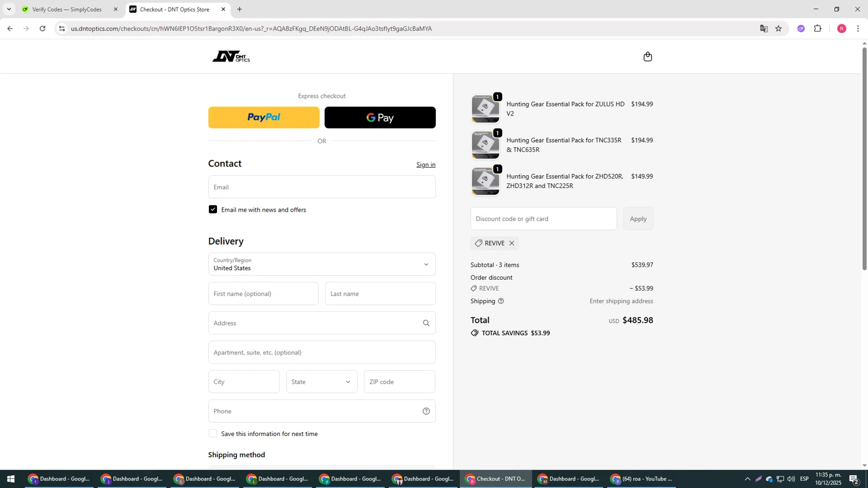Open the notification center icon
The image size is (868, 488).
pos(854,479)
